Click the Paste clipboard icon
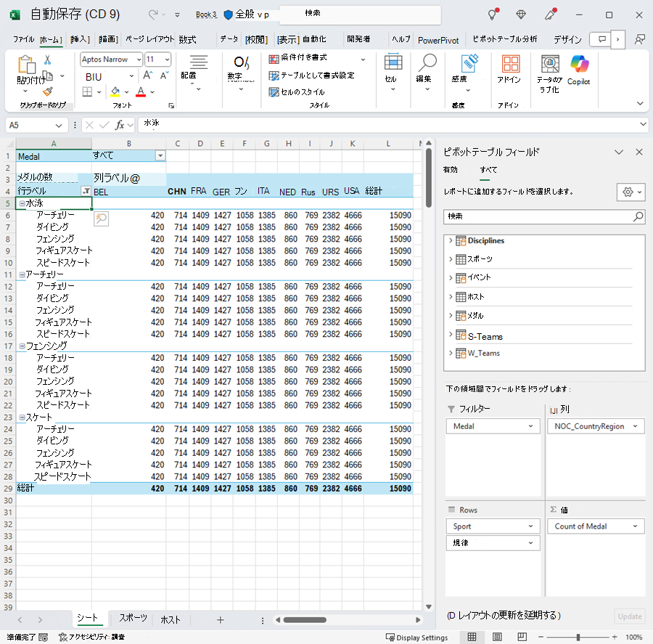This screenshot has width=653, height=644. tap(26, 65)
